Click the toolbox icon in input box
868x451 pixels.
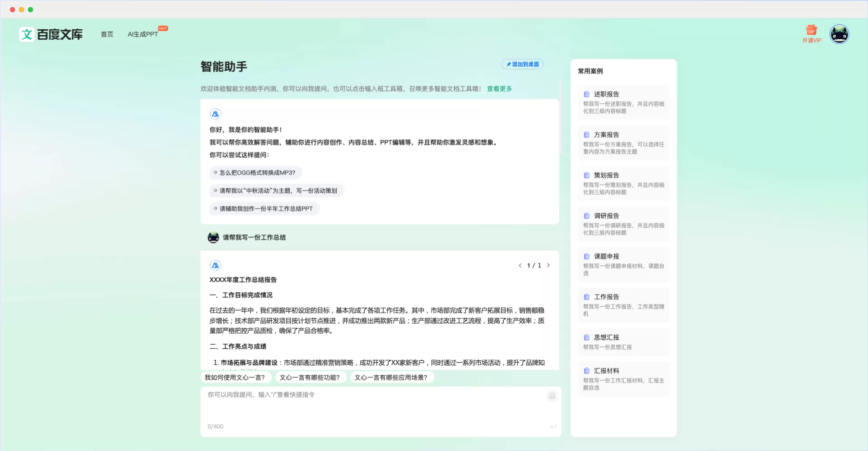click(x=552, y=396)
